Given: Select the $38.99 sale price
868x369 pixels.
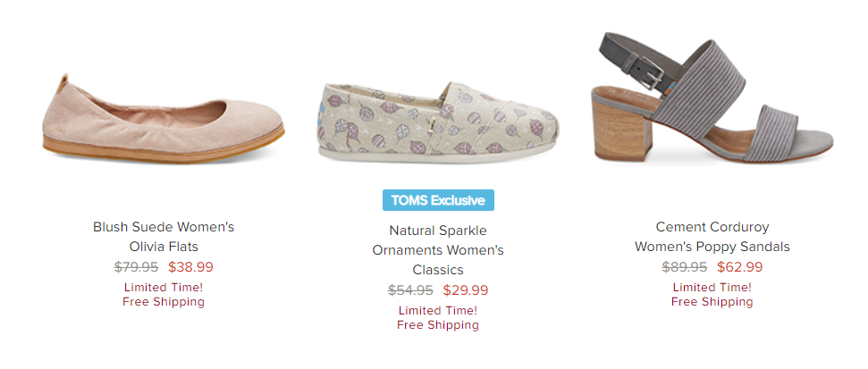Looking at the screenshot, I should (x=190, y=266).
